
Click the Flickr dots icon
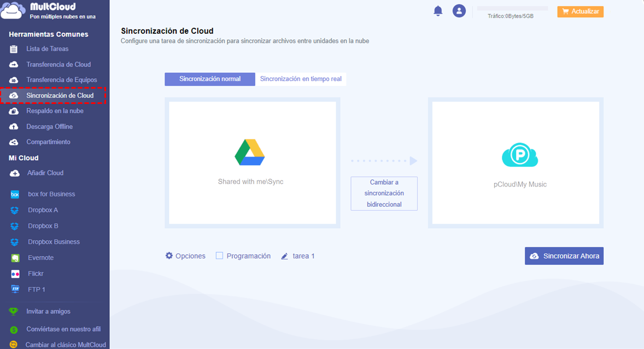click(x=15, y=274)
